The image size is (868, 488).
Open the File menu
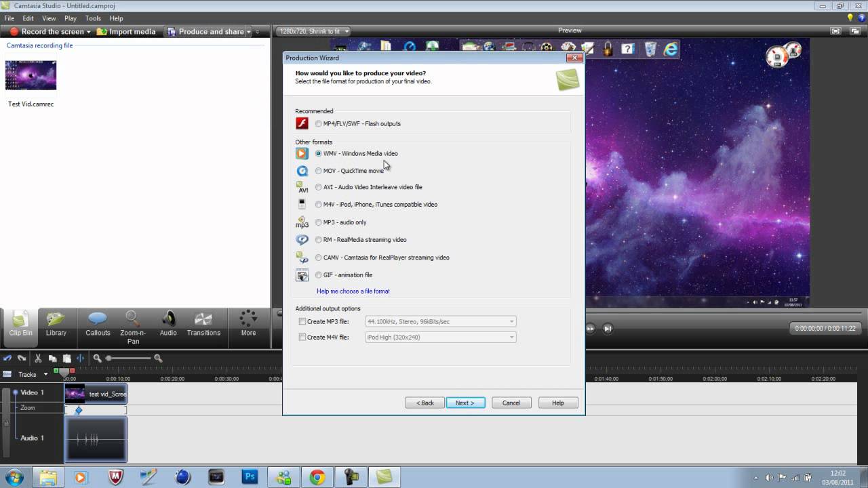(x=9, y=18)
